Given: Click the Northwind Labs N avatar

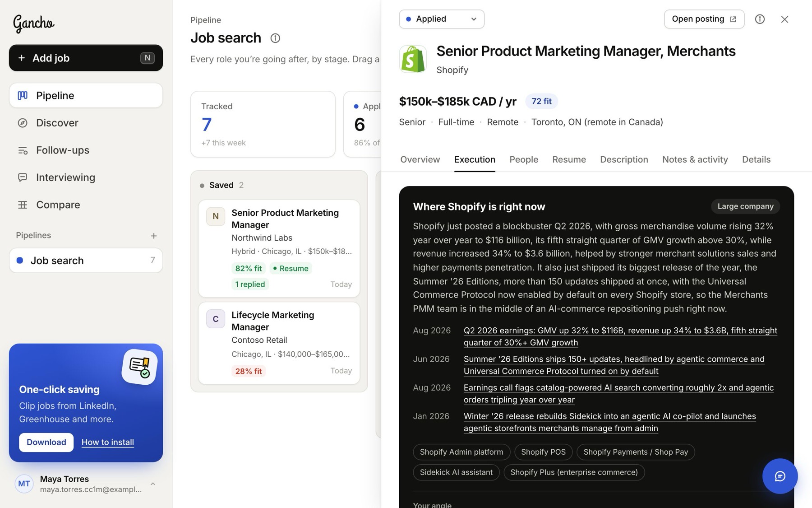Looking at the screenshot, I should pyautogui.click(x=216, y=216).
